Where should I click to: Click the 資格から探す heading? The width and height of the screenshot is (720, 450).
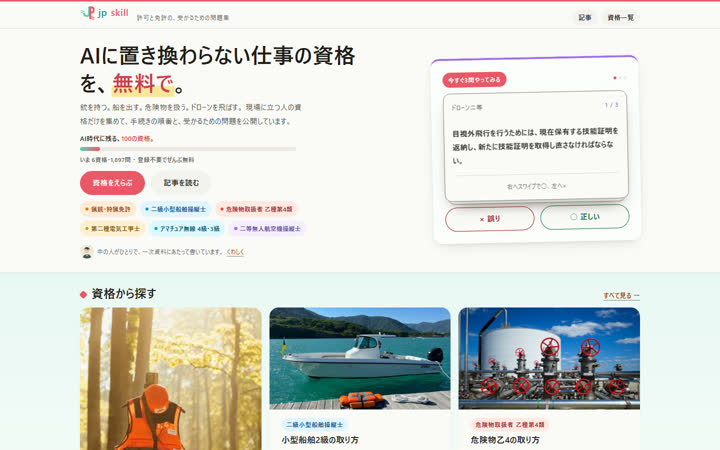coord(124,293)
